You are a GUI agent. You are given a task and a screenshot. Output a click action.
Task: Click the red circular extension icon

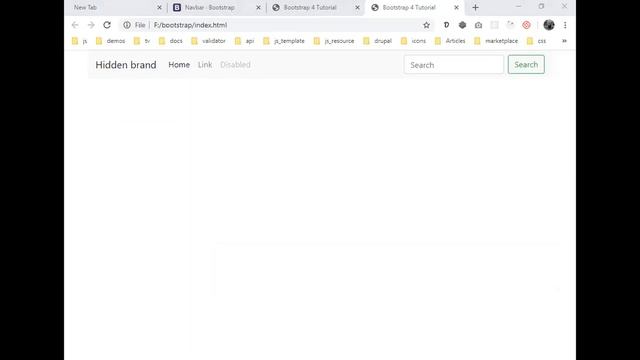pyautogui.click(x=527, y=25)
